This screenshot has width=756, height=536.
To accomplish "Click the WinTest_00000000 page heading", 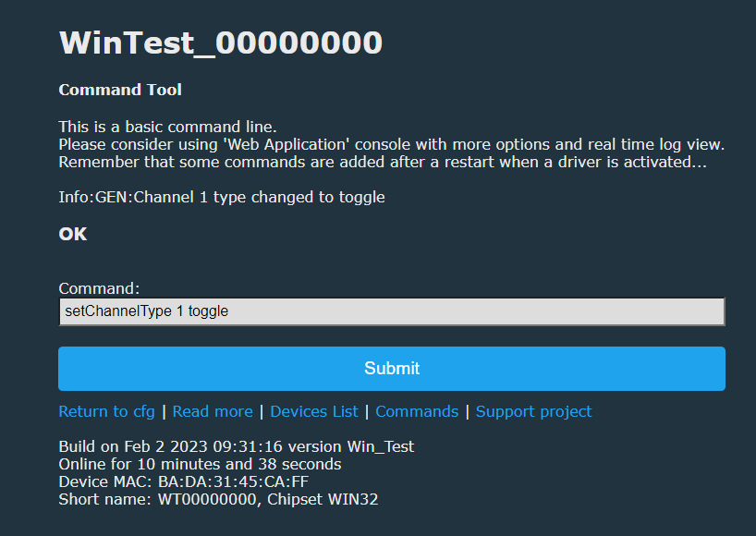I will tap(220, 43).
